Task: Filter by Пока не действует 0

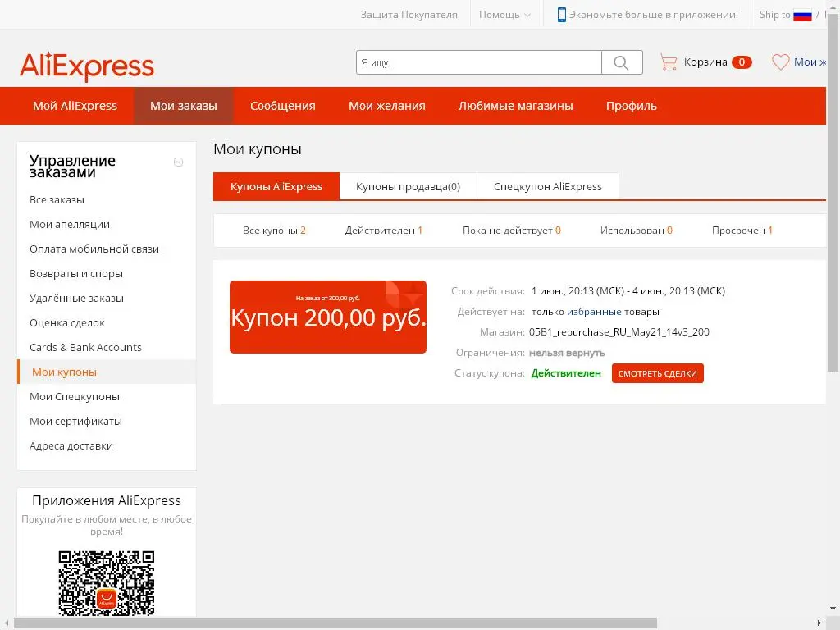Action: 512,231
